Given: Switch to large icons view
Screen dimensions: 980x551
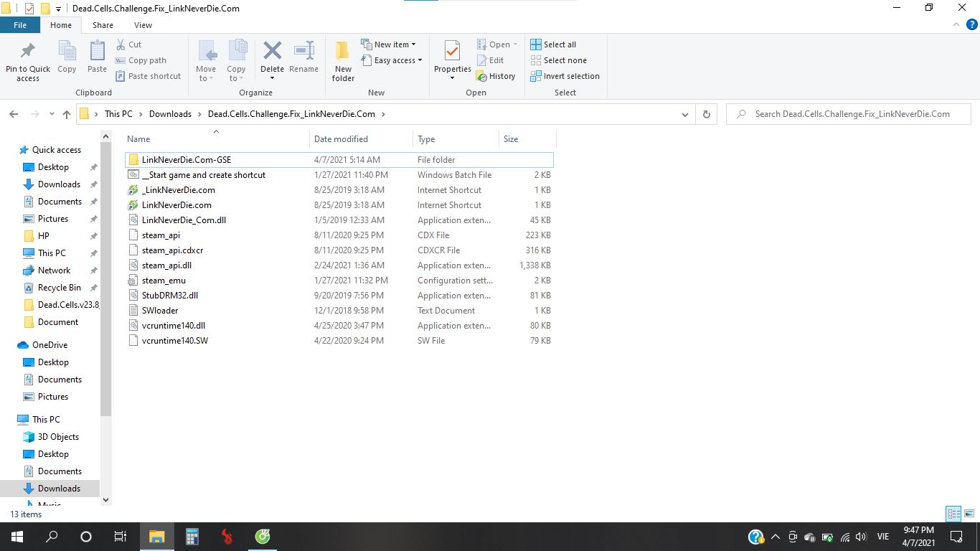Looking at the screenshot, I should 969,514.
